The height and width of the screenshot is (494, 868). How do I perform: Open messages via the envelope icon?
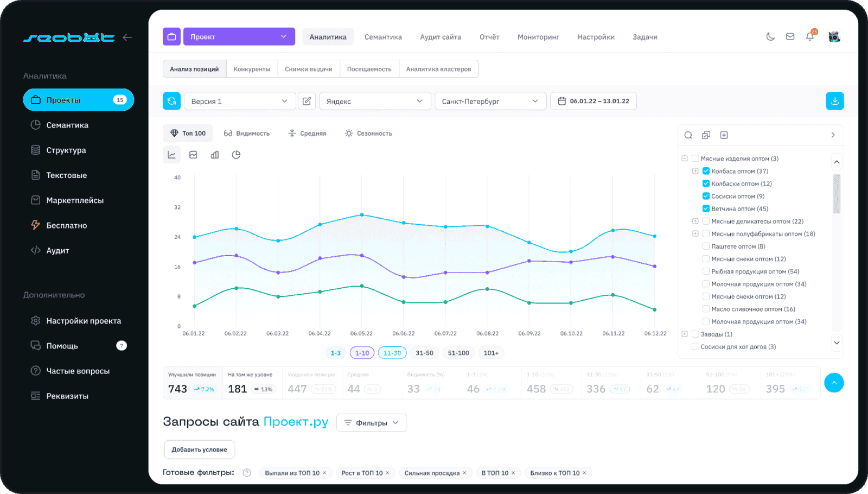(790, 37)
